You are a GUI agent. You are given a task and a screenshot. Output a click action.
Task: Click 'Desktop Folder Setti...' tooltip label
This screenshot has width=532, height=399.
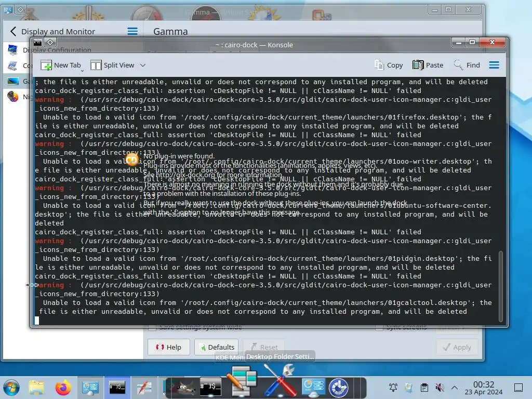tap(280, 356)
